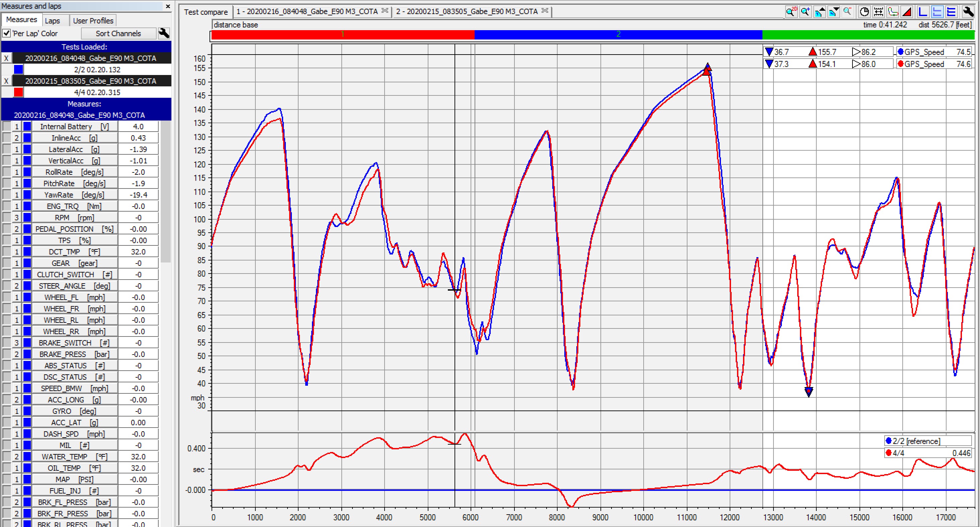
Task: Tick the Internal Battery channel checkbox
Action: (6, 126)
